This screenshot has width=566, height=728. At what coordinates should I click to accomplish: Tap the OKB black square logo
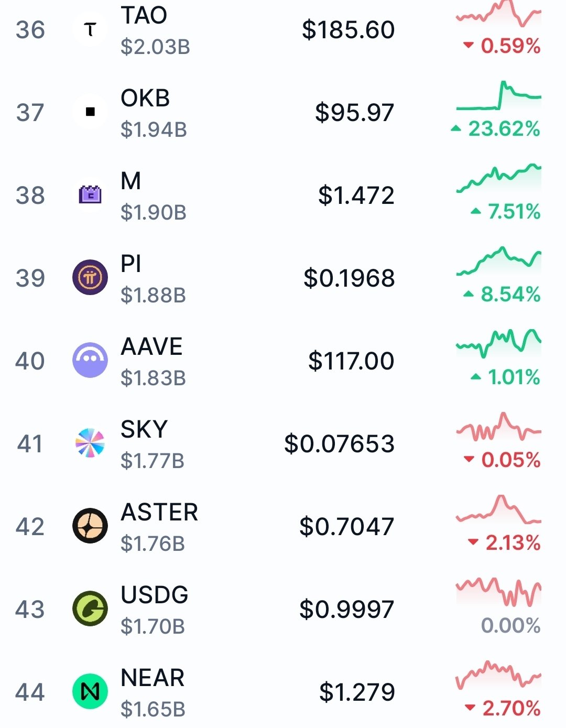click(90, 112)
